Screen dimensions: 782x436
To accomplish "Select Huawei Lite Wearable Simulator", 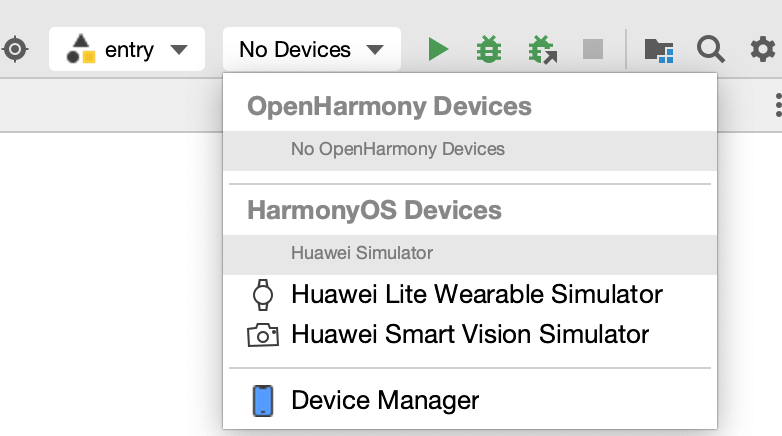I will click(x=470, y=294).
